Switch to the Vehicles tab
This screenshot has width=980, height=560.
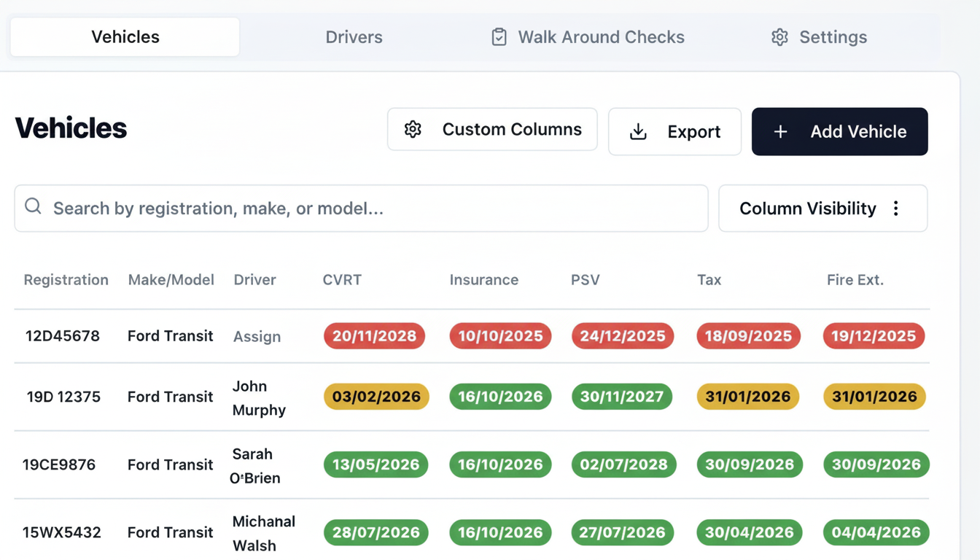click(125, 37)
